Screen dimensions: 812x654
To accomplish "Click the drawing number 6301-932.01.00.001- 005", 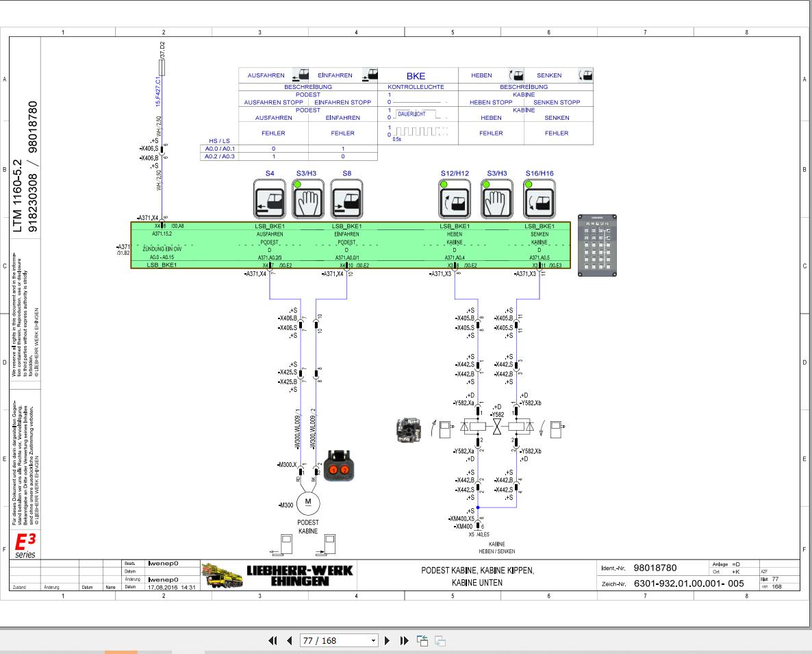I will pyautogui.click(x=689, y=583).
